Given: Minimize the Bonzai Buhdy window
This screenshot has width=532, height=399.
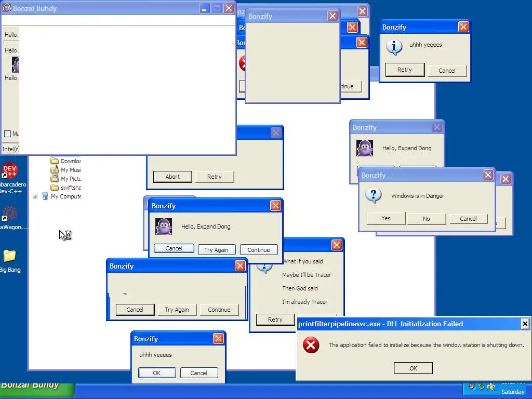Looking at the screenshot, I should 204,8.
